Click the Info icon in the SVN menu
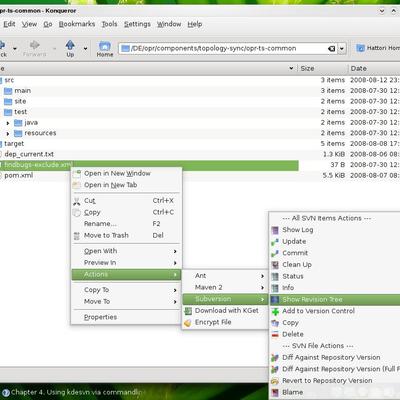This screenshot has height=400, width=400. coord(275,288)
